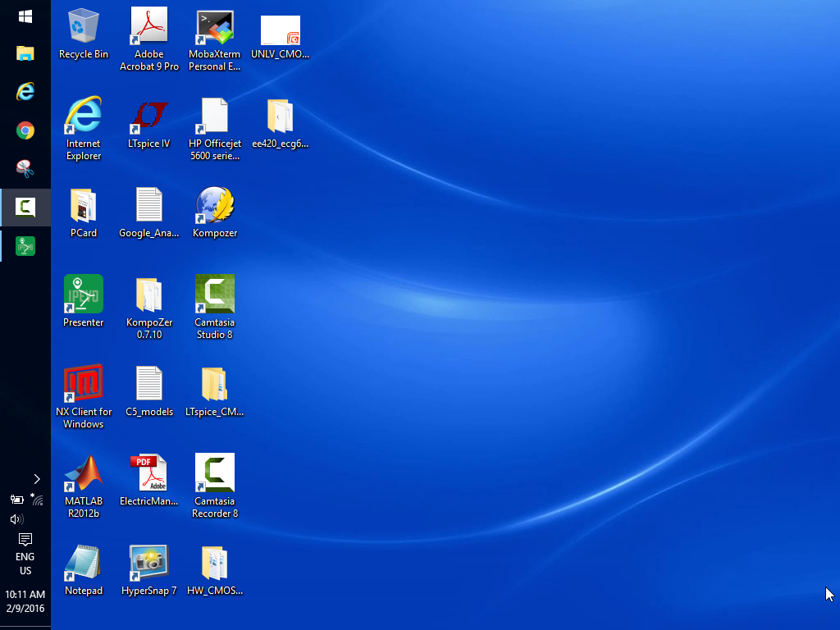Open the volume control in tray
The height and width of the screenshot is (630, 840).
click(x=16, y=519)
